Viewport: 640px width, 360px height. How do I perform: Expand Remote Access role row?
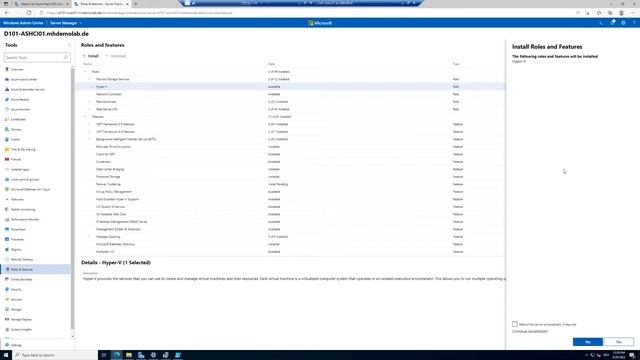tap(89, 102)
